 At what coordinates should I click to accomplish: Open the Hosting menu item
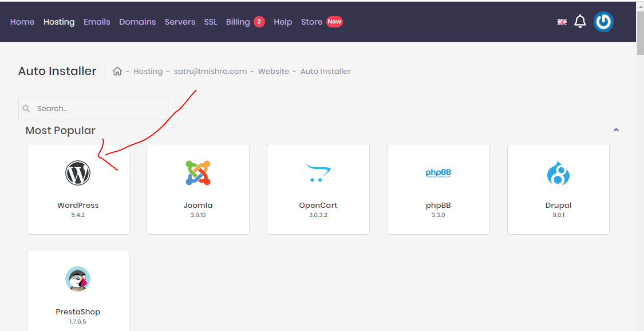(x=59, y=22)
